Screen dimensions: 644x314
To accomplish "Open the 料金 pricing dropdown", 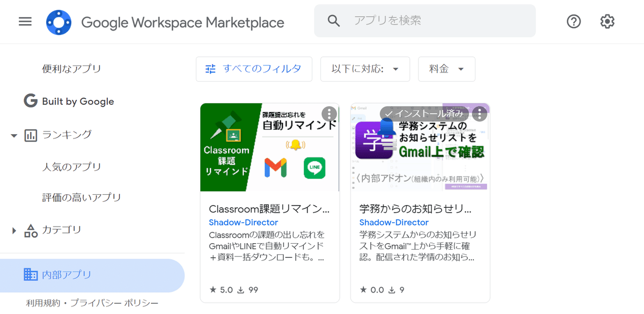I will pyautogui.click(x=446, y=69).
